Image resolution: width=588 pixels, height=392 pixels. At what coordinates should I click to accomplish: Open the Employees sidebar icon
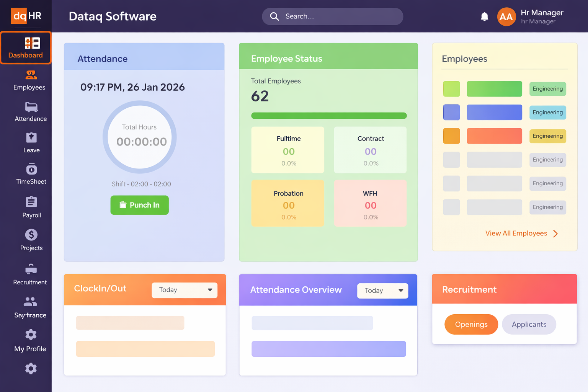coord(31,75)
